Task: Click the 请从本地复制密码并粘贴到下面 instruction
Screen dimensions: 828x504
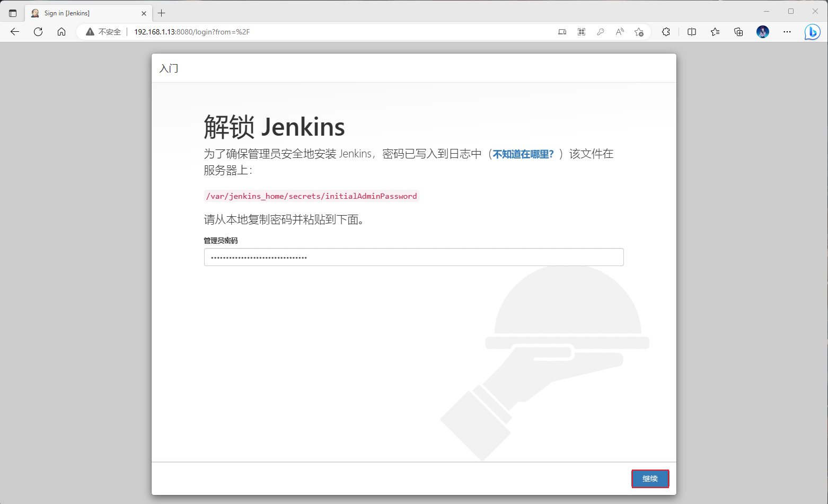Action: (x=285, y=219)
